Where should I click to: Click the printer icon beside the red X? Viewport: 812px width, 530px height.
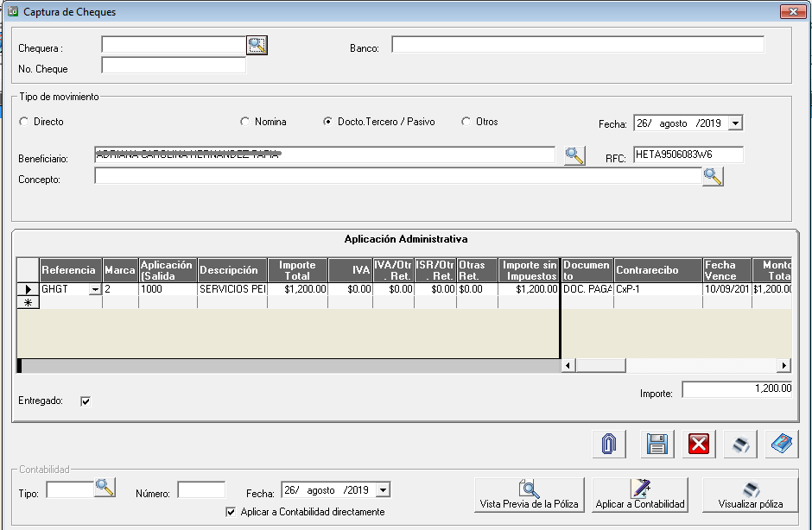pyautogui.click(x=739, y=445)
